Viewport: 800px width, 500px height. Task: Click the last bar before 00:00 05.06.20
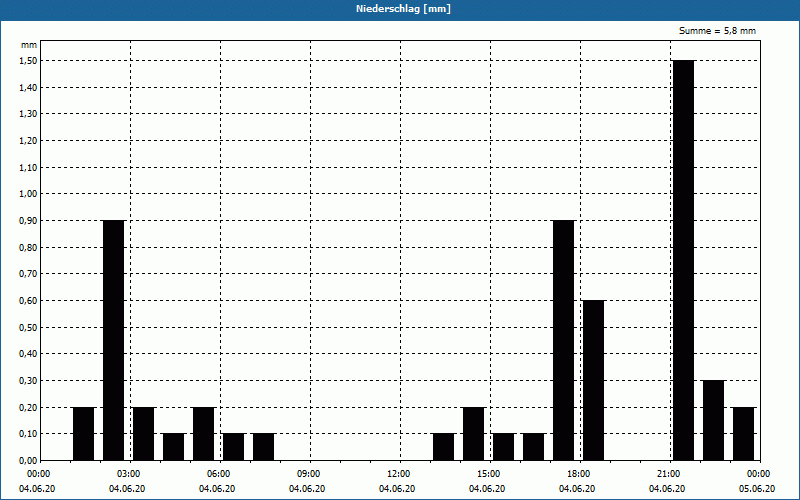[x=743, y=434]
